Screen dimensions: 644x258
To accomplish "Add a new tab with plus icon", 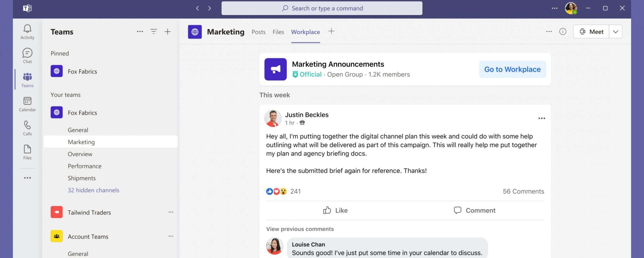I will pos(331,31).
